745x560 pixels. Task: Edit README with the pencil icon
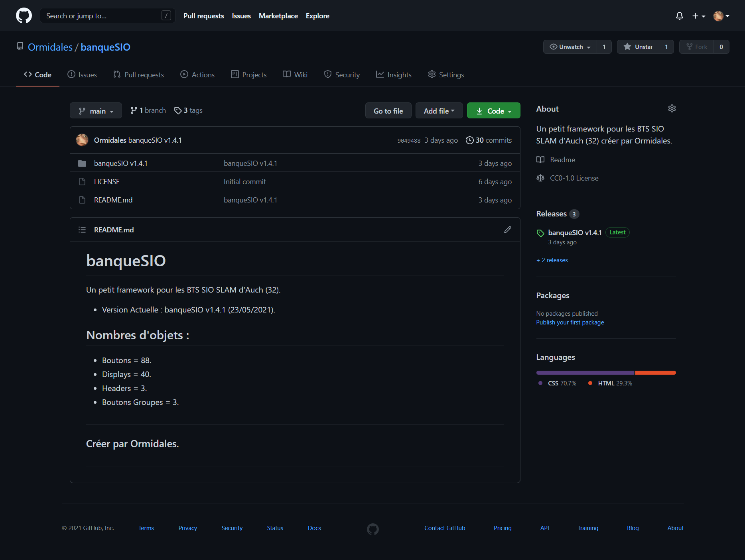click(x=508, y=230)
